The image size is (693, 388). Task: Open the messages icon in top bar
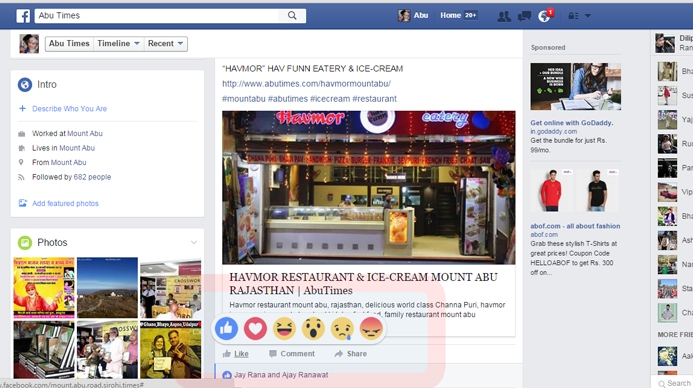(524, 16)
